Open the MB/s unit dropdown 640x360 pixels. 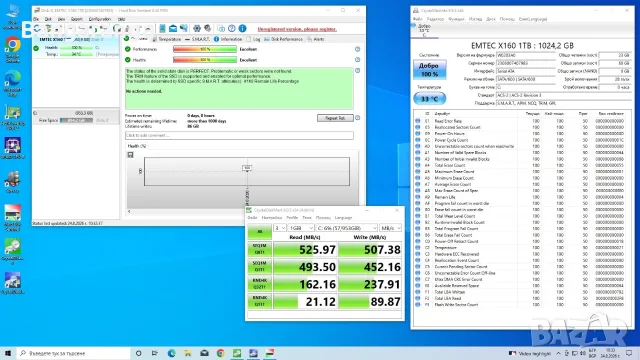point(390,228)
